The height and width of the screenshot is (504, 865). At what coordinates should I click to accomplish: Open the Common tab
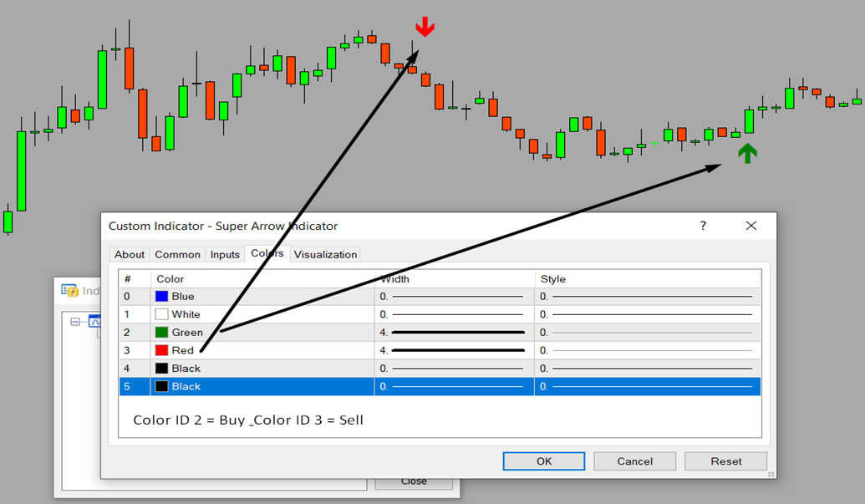click(x=177, y=254)
